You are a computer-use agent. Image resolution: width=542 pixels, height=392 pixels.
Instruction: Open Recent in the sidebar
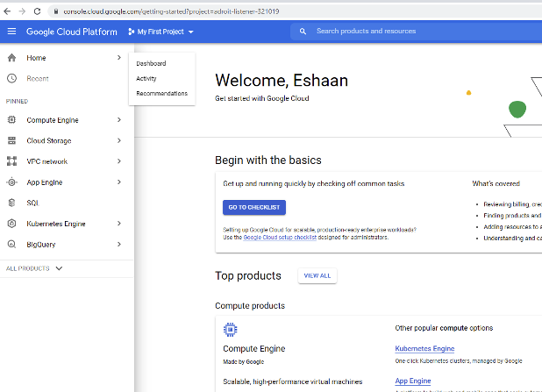coord(38,78)
